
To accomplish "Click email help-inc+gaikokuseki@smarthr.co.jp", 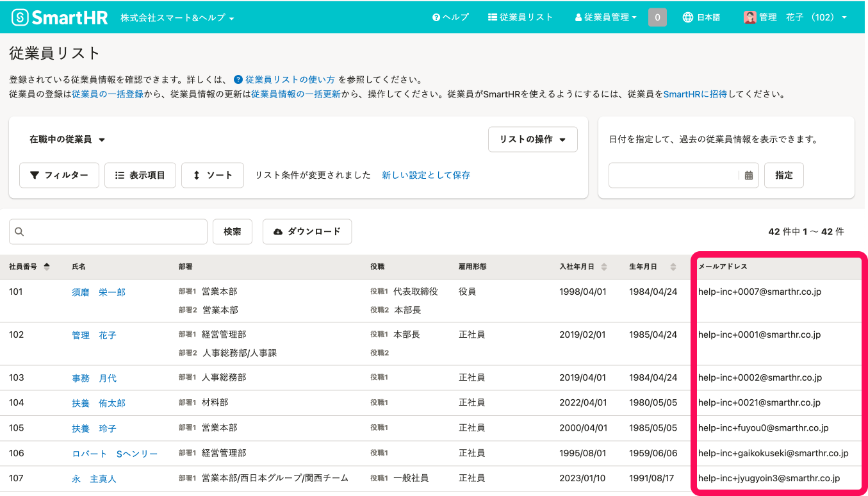I will [x=773, y=453].
